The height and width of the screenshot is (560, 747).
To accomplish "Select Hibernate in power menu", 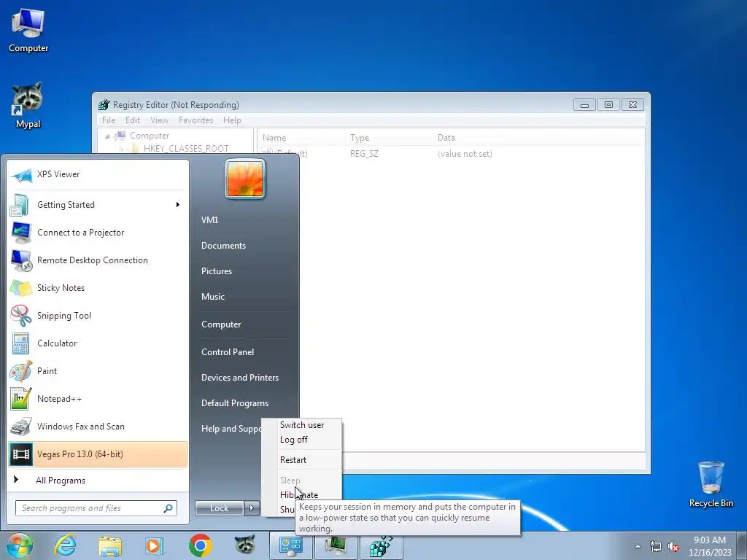I will click(299, 495).
